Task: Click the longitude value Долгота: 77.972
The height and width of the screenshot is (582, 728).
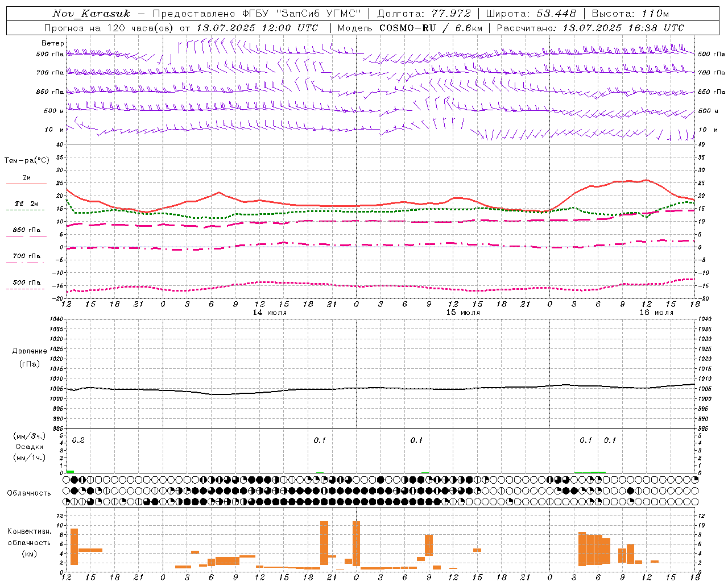Action: 424,14
